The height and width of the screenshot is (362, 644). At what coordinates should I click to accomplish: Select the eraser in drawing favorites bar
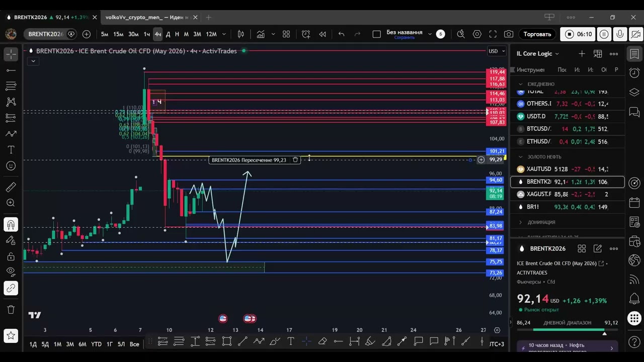pyautogui.click(x=323, y=341)
